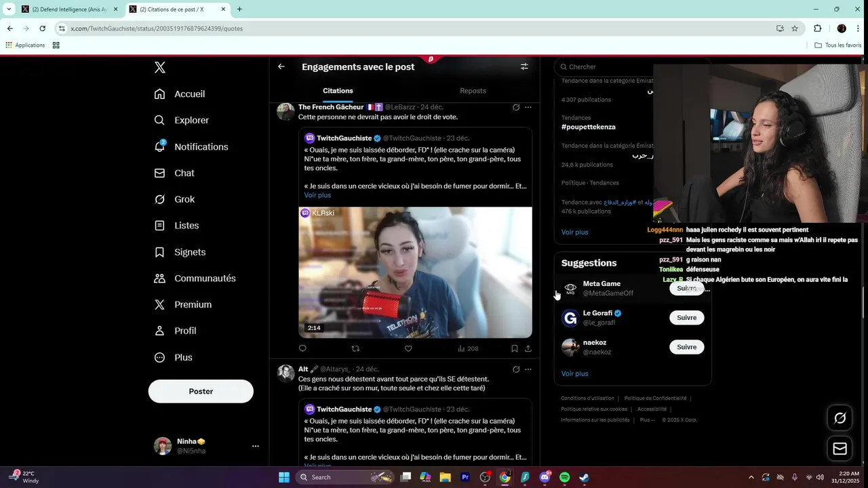Share The French Gâcheur post
Image resolution: width=868 pixels, height=488 pixels.
tap(528, 348)
